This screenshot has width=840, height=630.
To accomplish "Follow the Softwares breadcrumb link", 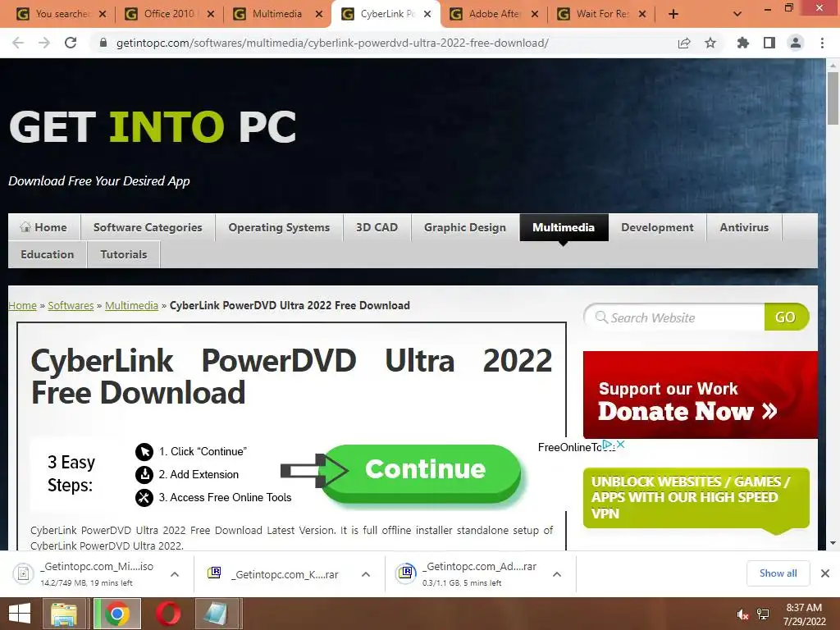I will [71, 305].
